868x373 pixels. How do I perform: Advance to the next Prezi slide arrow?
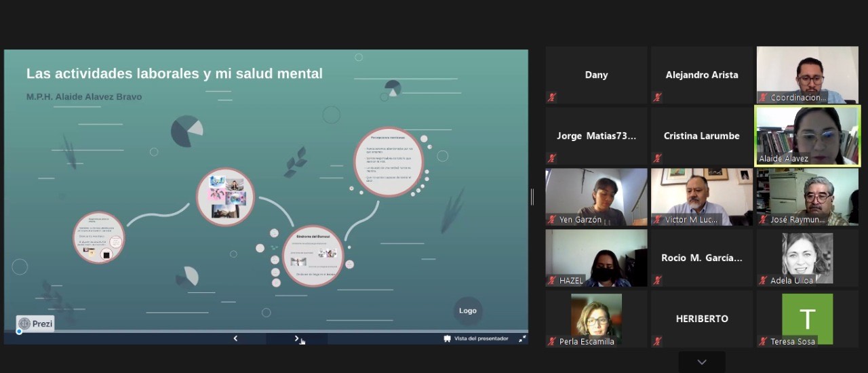pyautogui.click(x=296, y=338)
